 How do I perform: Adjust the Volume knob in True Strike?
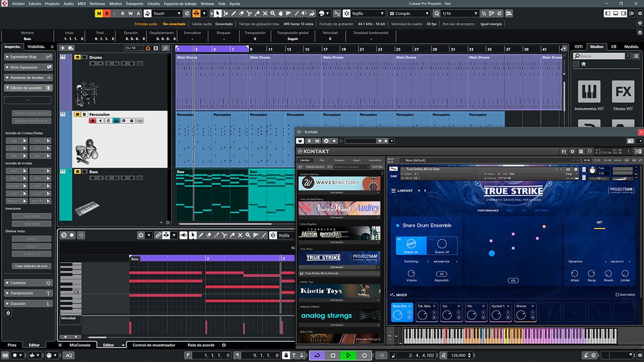412,274
